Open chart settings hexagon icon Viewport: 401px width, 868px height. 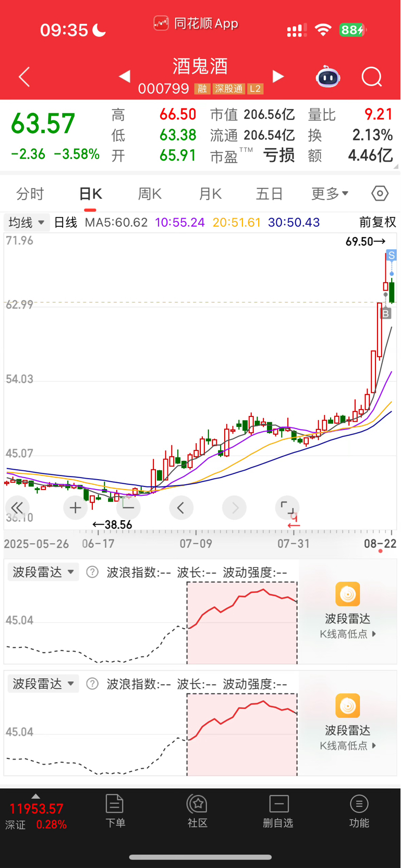pos(380,193)
